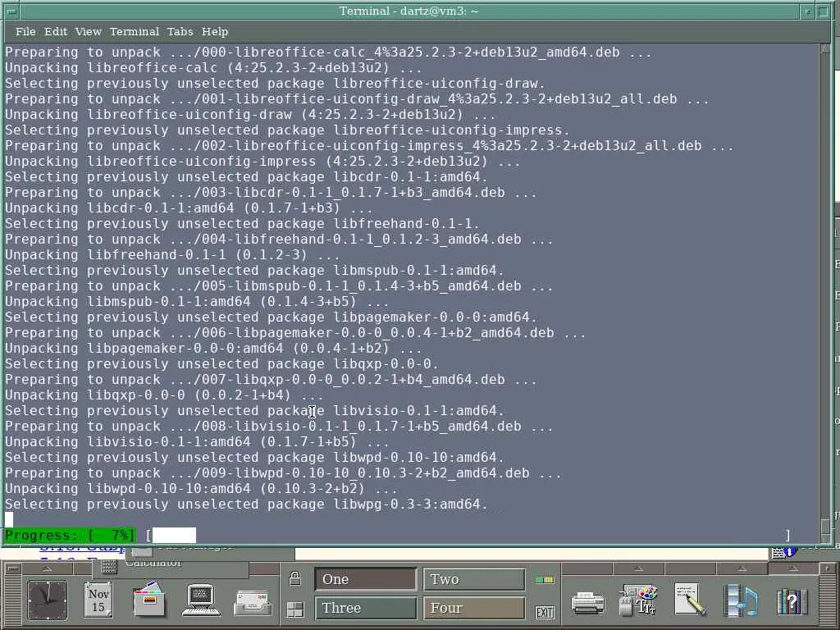Open the Style Manager palette icon
This screenshot has width=840, height=630.
[x=638, y=600]
